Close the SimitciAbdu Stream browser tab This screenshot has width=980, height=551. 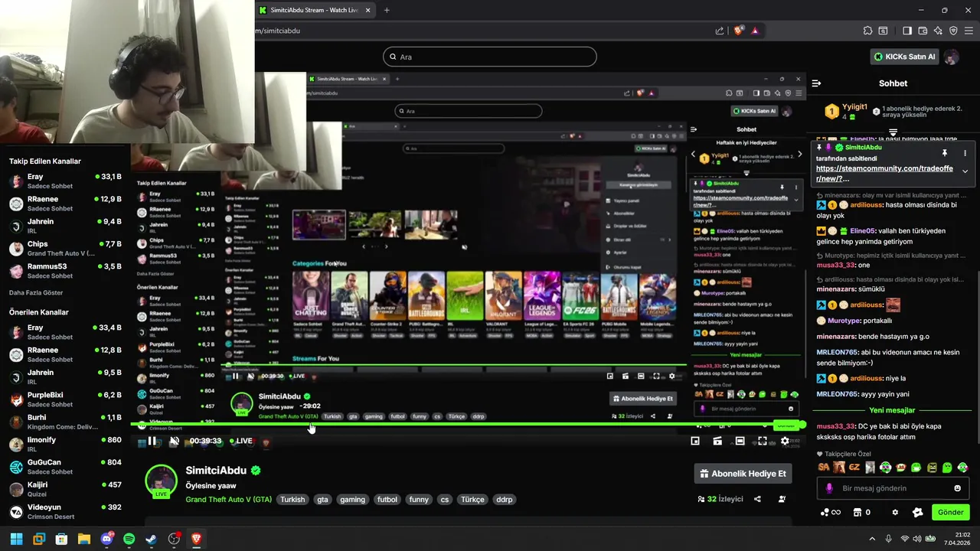tap(368, 10)
